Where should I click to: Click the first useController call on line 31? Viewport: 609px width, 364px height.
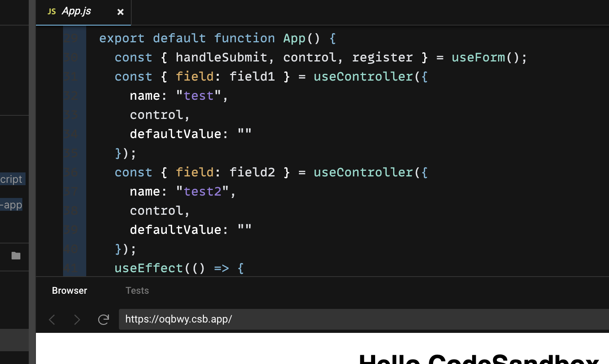tap(362, 76)
